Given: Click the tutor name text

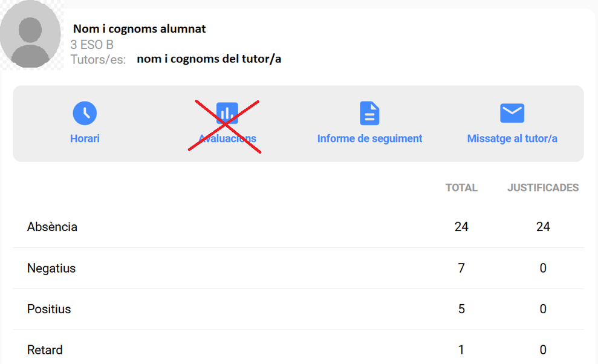Looking at the screenshot, I should click(209, 59).
